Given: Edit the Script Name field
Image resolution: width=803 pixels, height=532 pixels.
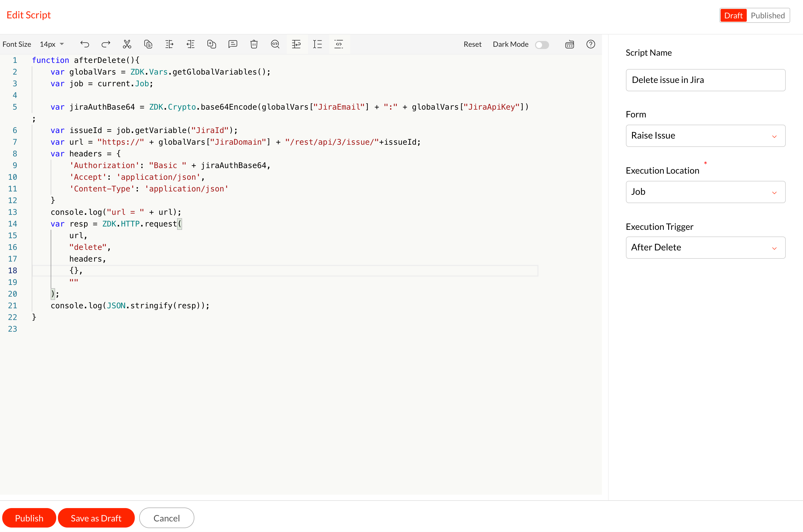Looking at the screenshot, I should 706,80.
